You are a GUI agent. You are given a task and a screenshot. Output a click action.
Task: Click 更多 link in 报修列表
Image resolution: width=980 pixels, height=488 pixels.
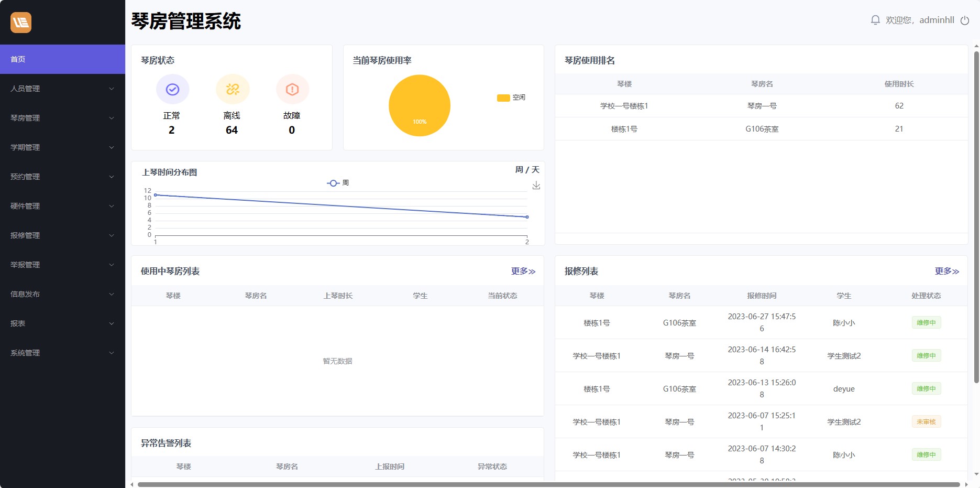click(947, 271)
